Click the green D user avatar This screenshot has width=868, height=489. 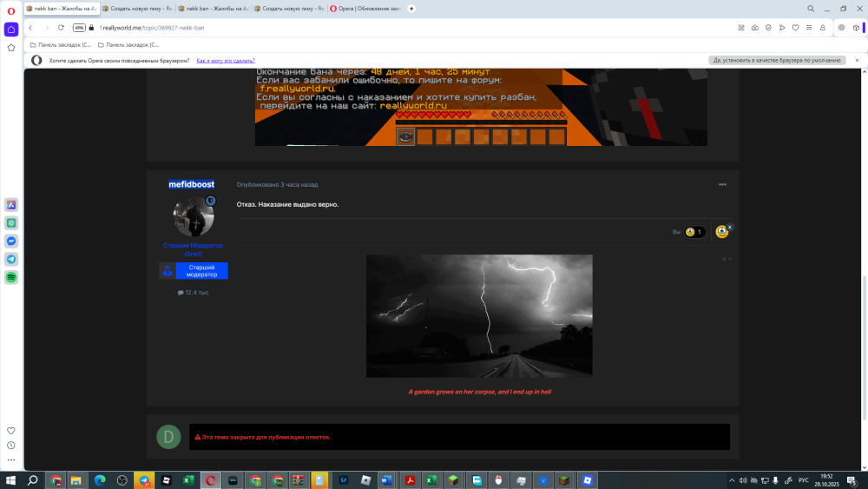[168, 437]
